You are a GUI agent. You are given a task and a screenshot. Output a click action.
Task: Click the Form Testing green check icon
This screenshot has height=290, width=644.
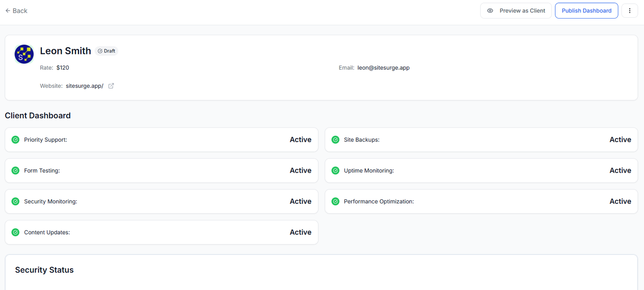click(15, 171)
